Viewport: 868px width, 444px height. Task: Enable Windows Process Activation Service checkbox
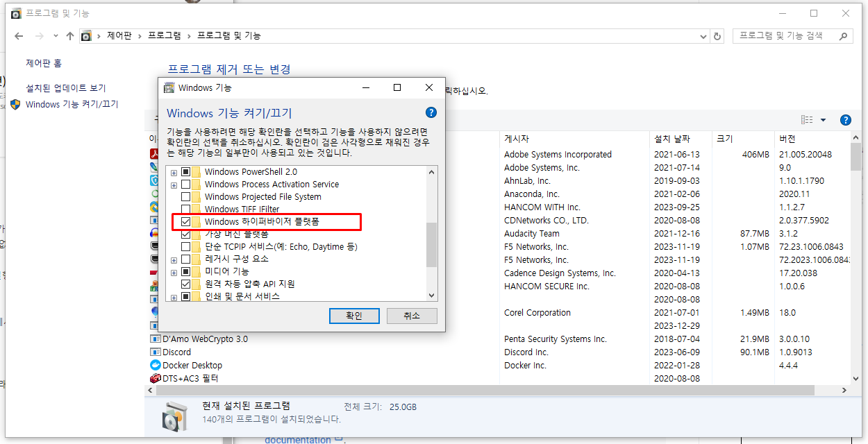pos(185,185)
